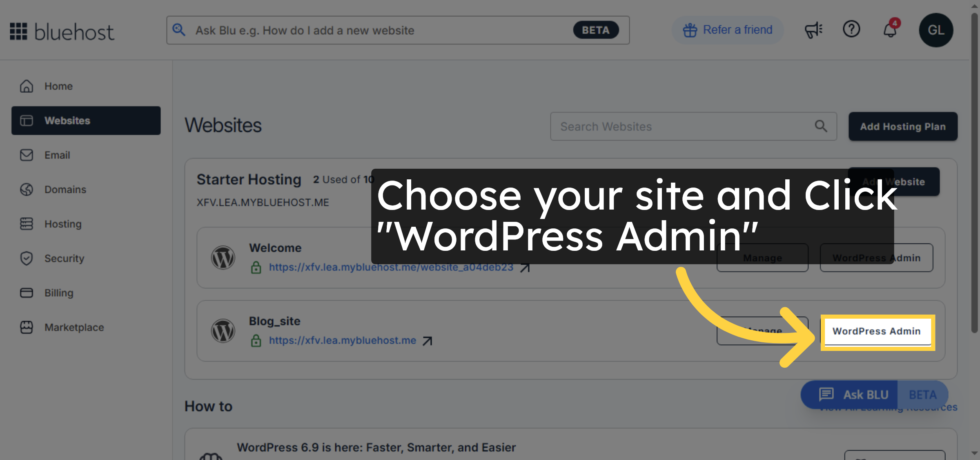Click the Refer a friend link

[728, 30]
